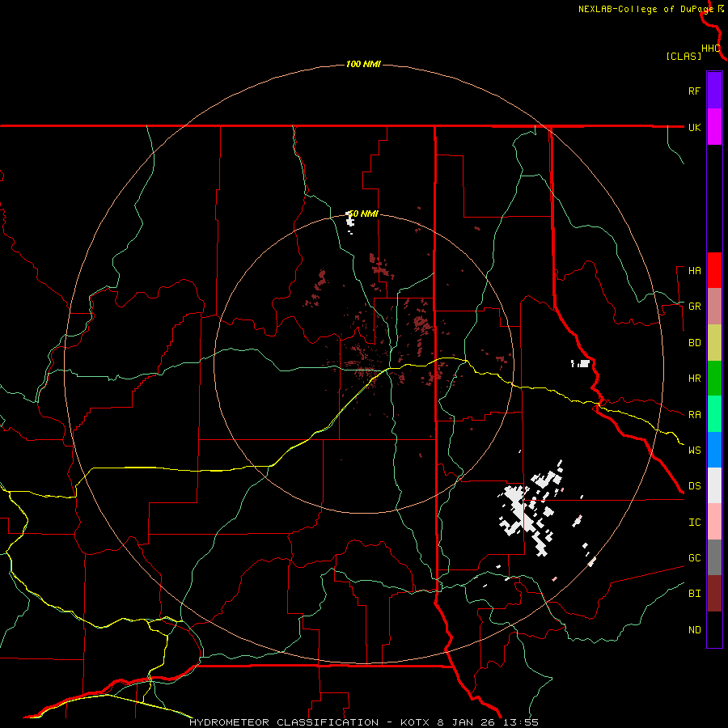Image resolution: width=728 pixels, height=728 pixels.
Task: Select the GR legend color block
Action: tap(714, 306)
